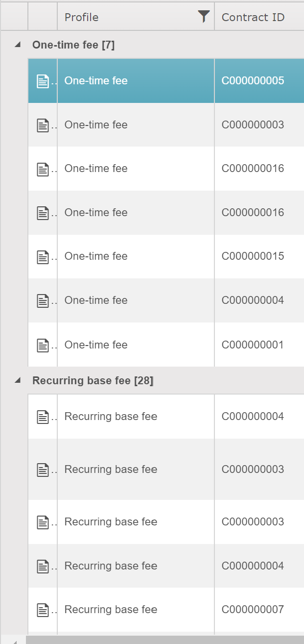Screen dimensions: 304x644
Task: Click document icon for One-time fee C000000004
Action: pos(43,300)
